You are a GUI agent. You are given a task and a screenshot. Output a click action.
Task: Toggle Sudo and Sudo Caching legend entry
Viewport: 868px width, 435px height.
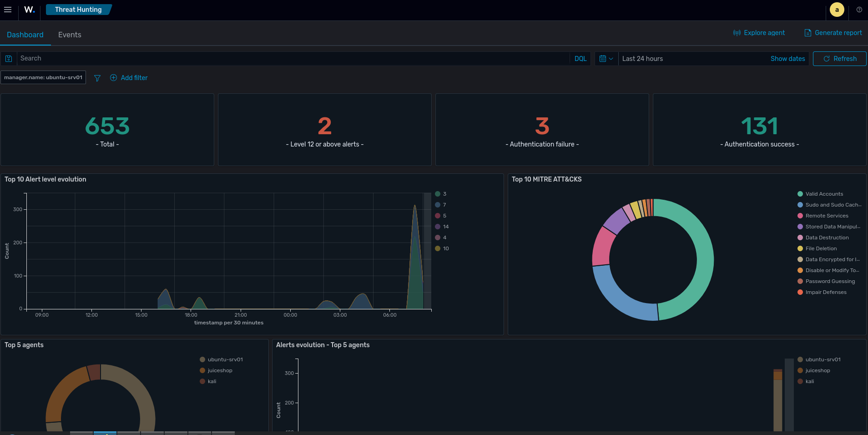coord(829,205)
